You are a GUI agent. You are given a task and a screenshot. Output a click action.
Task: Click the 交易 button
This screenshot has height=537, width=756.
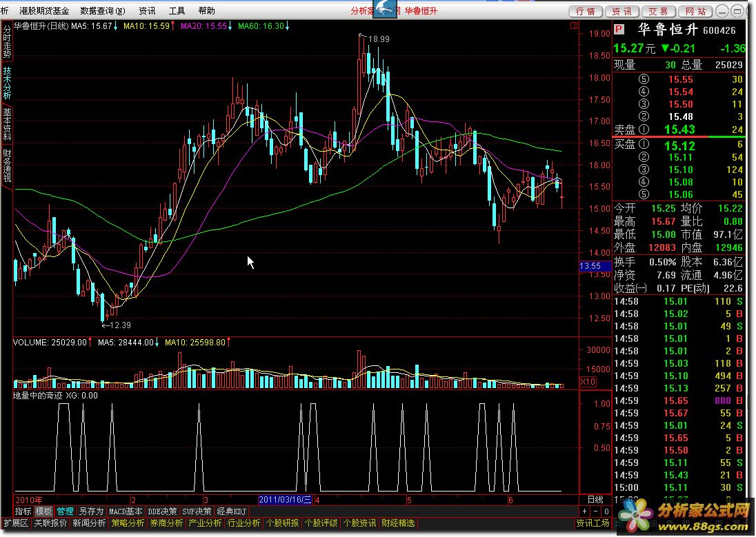point(658,11)
